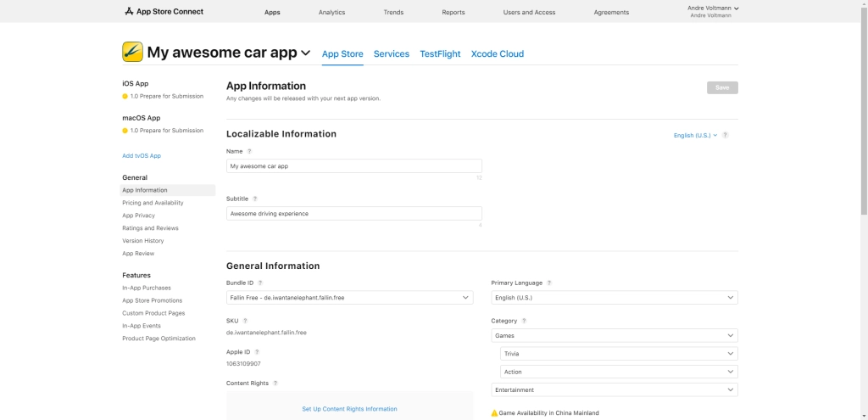Click the Name input field
Viewport: 868px width, 420px height.
pos(354,166)
